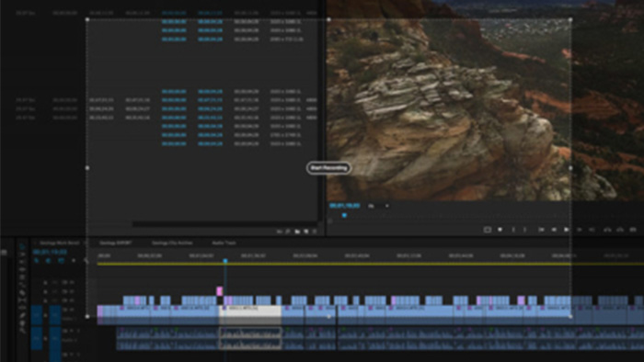Toggle eye output on third video track
The image size is (644, 362).
coord(72,300)
